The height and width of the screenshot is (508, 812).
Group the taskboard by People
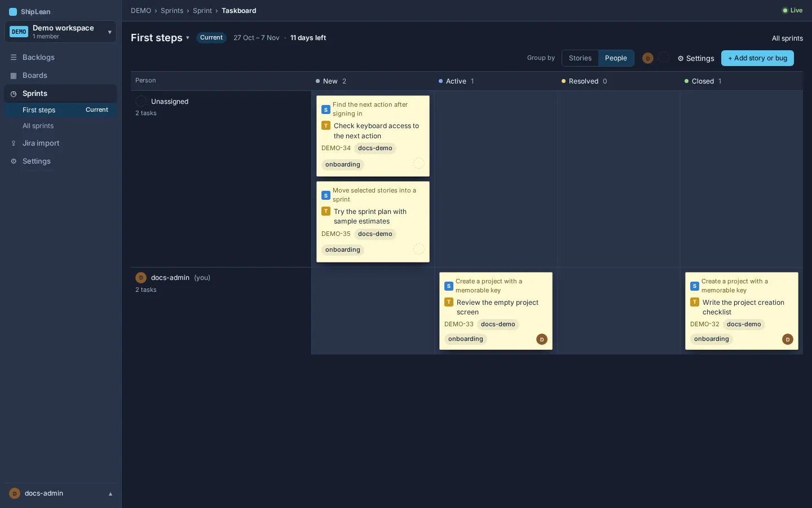pos(616,58)
